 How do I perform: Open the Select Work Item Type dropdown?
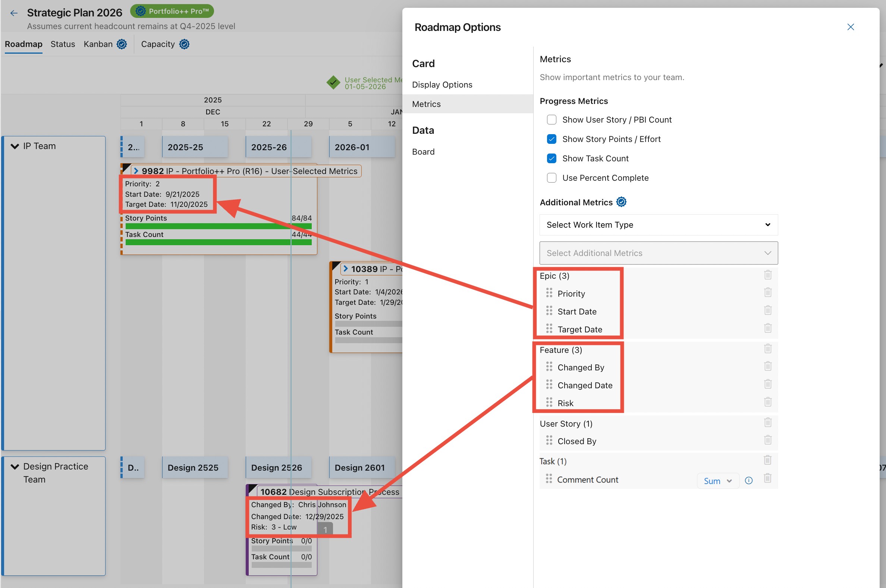658,225
